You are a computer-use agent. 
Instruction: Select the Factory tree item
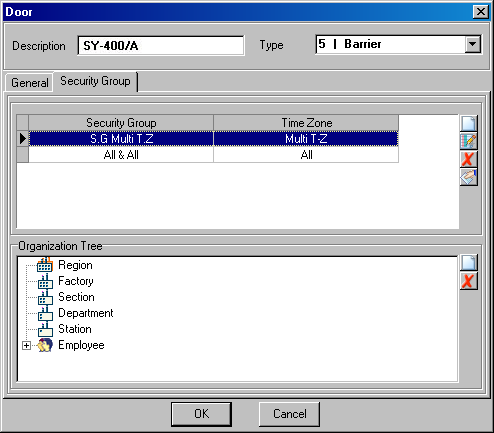(76, 281)
